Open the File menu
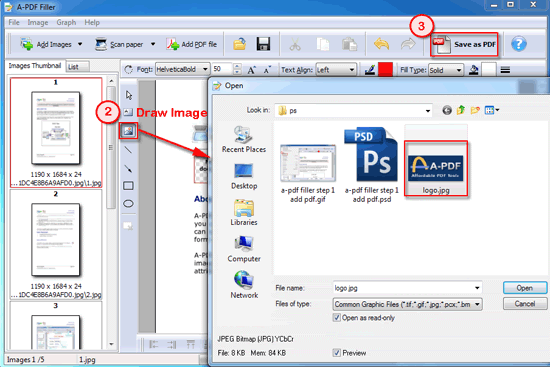Image resolution: width=550 pixels, height=367 pixels. coord(14,22)
